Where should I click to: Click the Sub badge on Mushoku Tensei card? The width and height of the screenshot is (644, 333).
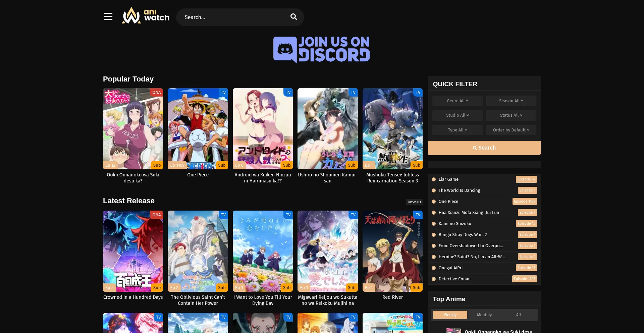point(417,165)
